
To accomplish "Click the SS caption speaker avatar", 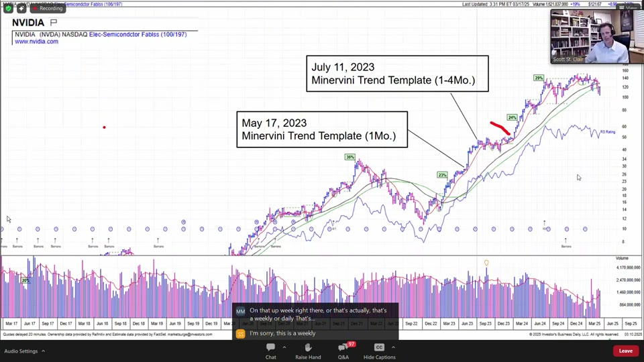I will pyautogui.click(x=241, y=334).
